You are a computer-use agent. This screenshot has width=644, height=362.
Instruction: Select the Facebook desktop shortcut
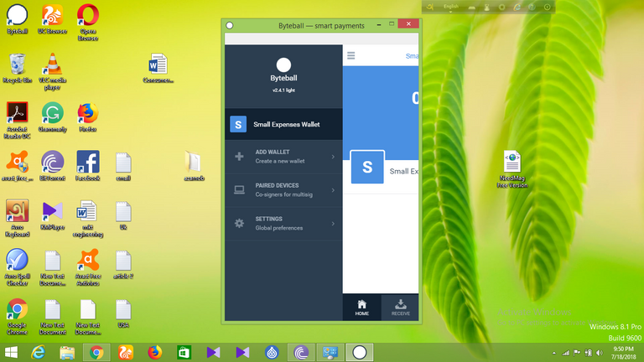(x=87, y=166)
